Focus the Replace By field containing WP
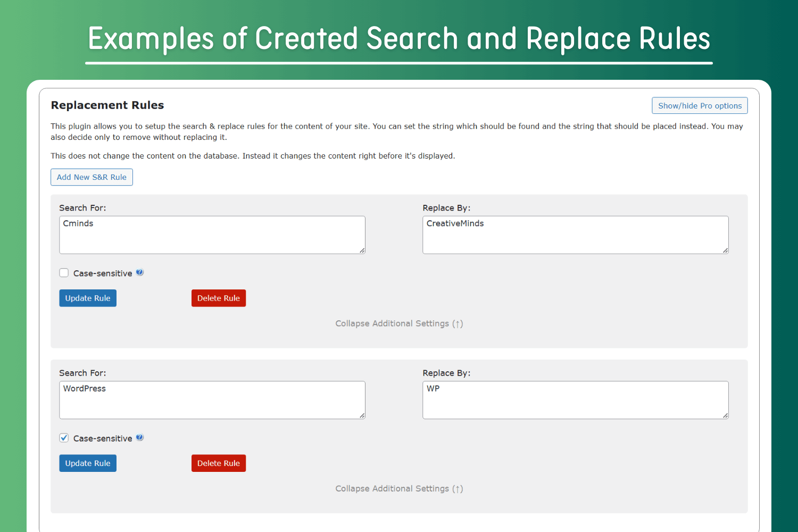 pos(576,400)
